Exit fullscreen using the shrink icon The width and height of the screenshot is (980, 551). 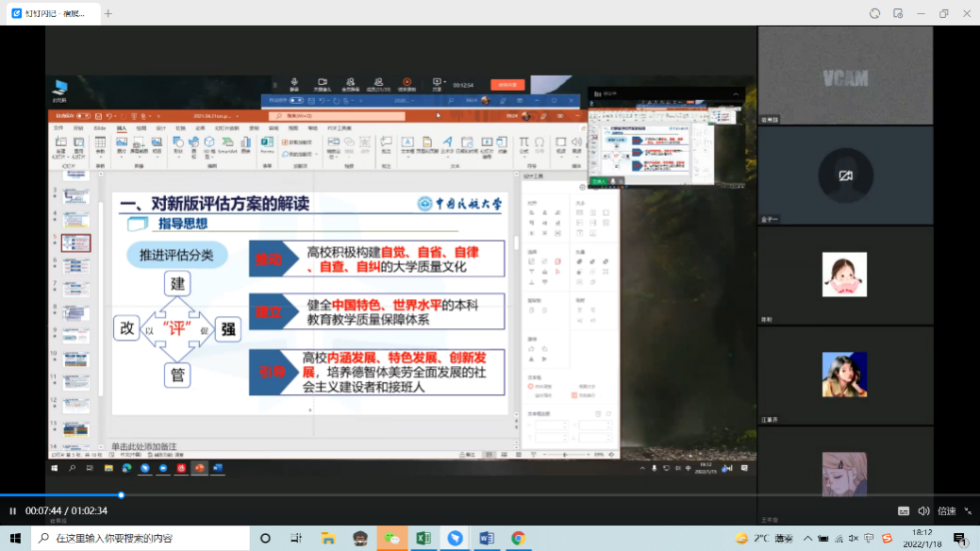coord(968,510)
